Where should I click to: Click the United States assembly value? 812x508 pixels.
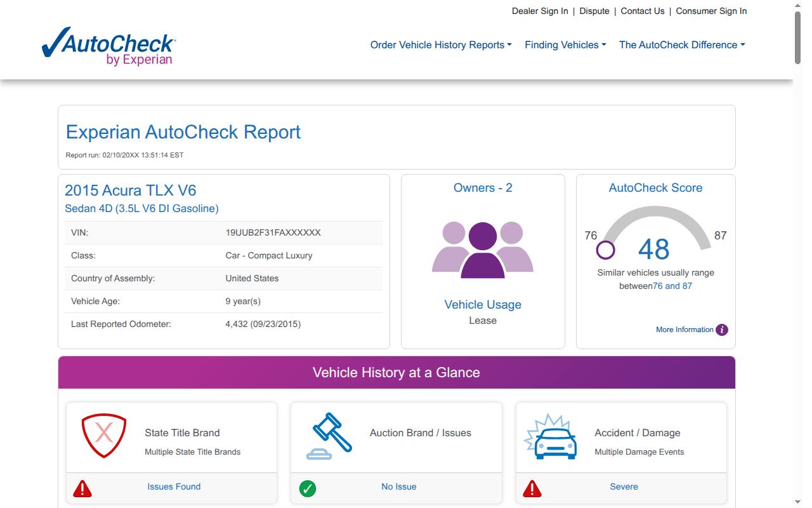pyautogui.click(x=252, y=278)
